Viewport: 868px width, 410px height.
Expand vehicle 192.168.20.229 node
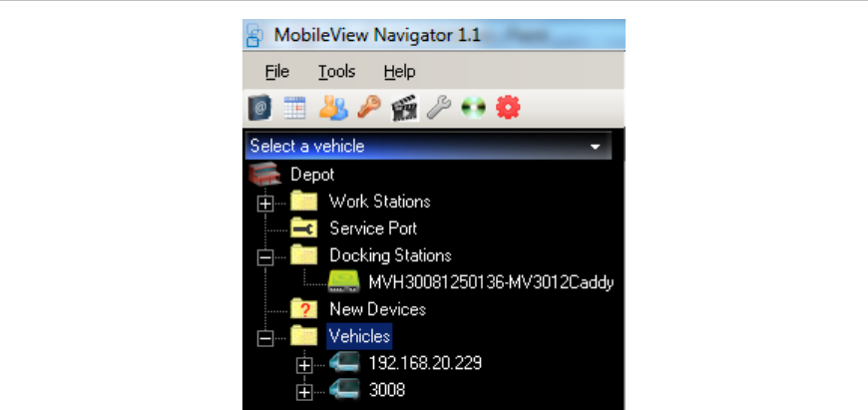(304, 364)
